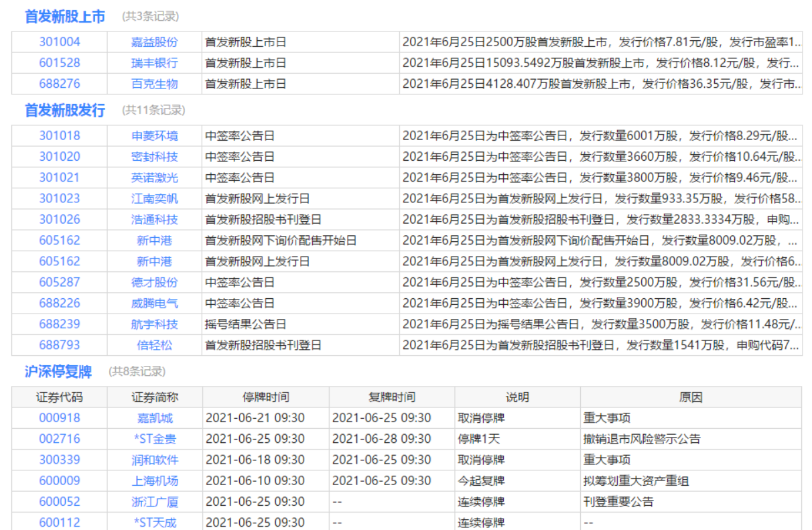
Task: Open the 瑞丰银行 stock page
Action: click(x=154, y=63)
